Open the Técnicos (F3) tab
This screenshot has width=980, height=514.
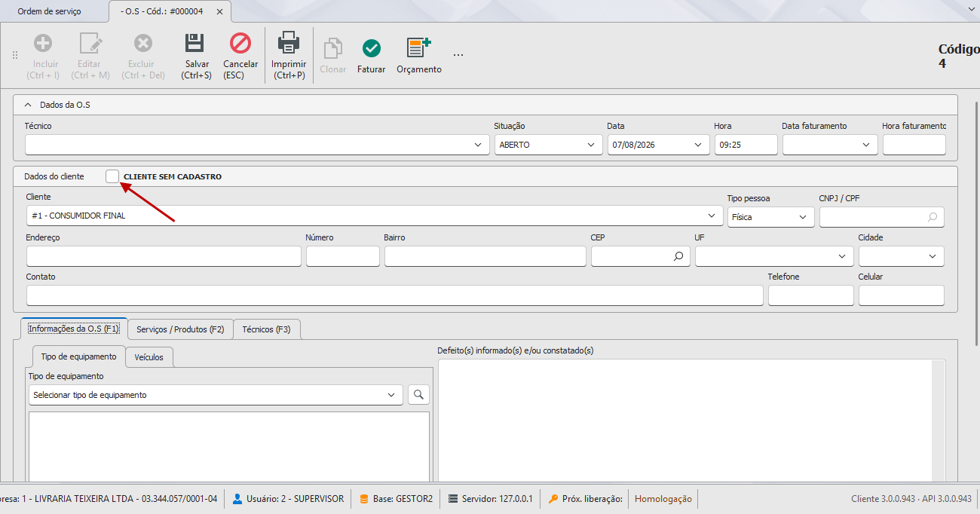(267, 329)
